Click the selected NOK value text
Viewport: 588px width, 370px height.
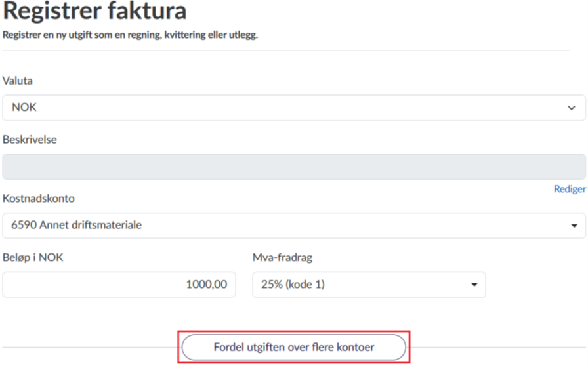click(x=24, y=108)
